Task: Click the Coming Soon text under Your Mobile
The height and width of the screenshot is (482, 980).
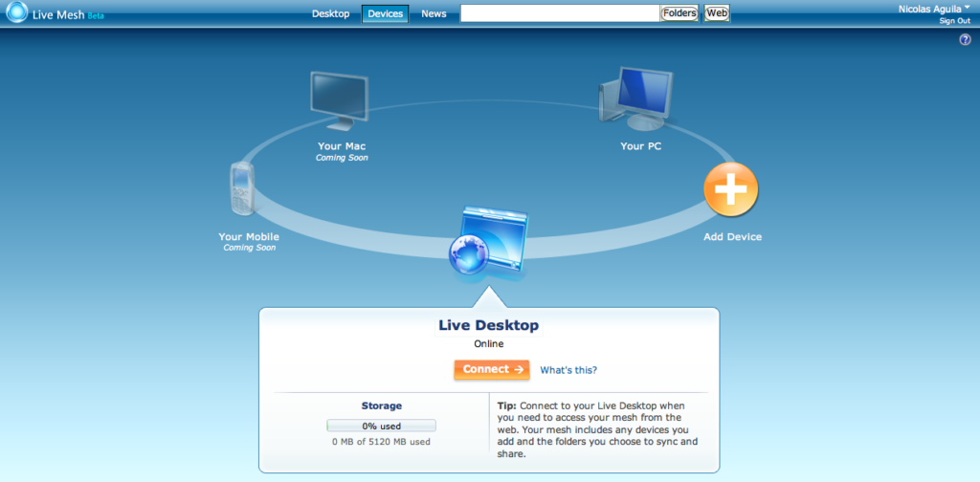Action: coord(250,248)
